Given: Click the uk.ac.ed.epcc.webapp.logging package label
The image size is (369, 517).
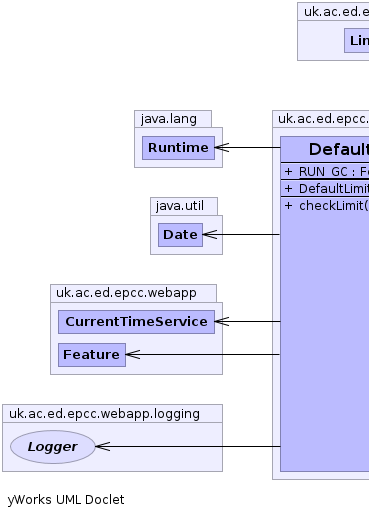Looking at the screenshot, I should [x=104, y=414].
